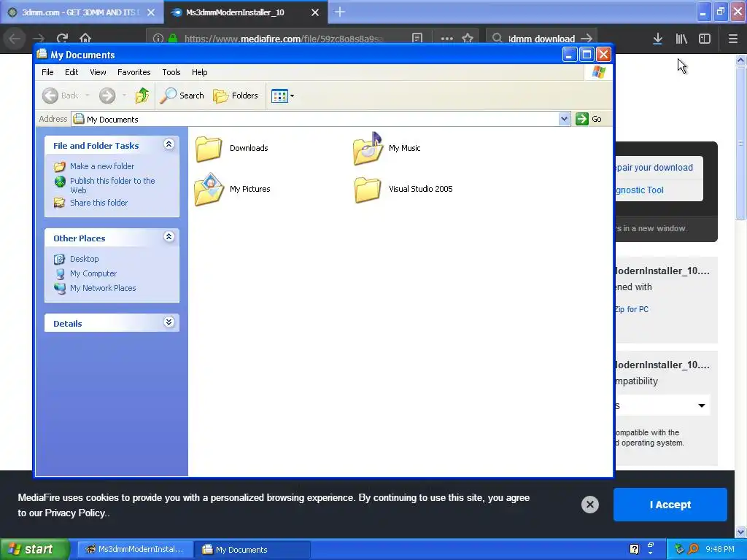
Task: Switch to the 3dmm.com browser tab
Action: tap(81, 12)
